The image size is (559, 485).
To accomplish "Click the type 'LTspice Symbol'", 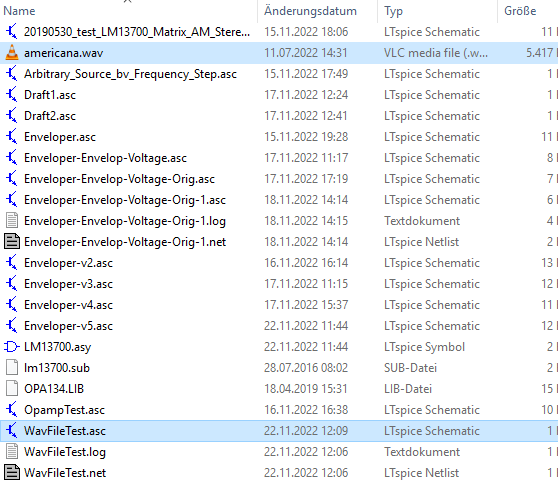I will point(424,347).
